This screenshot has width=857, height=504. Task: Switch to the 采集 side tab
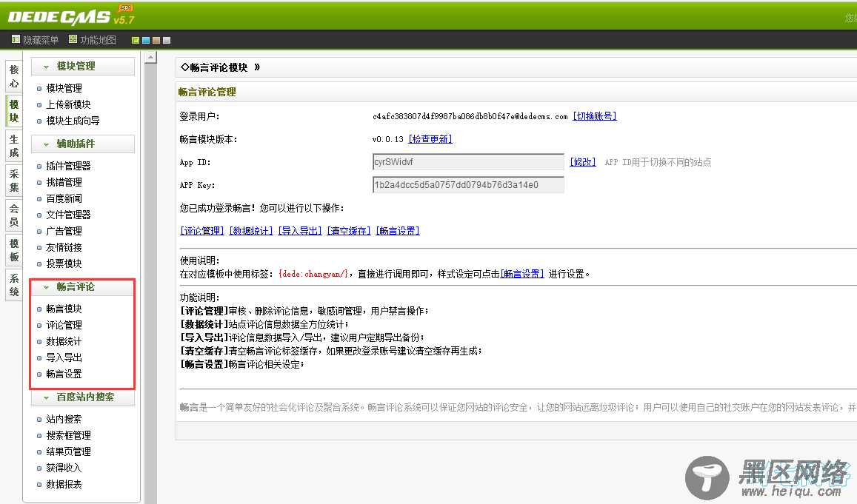pos(14,181)
